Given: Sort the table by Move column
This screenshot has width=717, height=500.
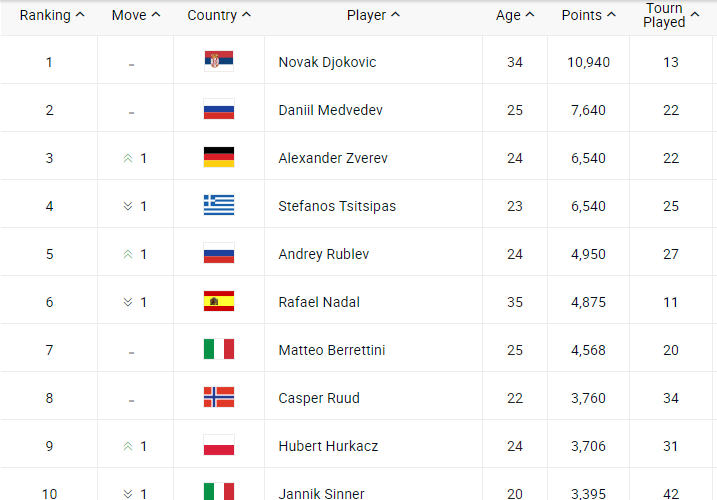Looking at the screenshot, I should click(136, 15).
